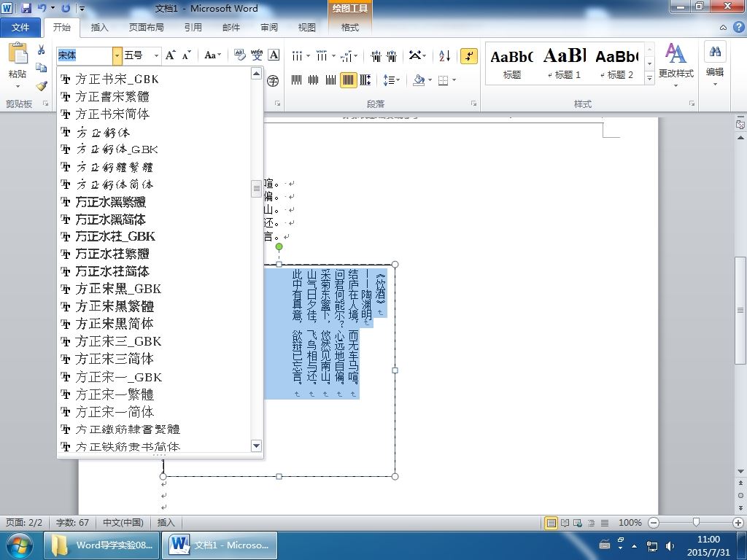Open the 文件 (File) tab
The image size is (747, 560).
pyautogui.click(x=20, y=28)
